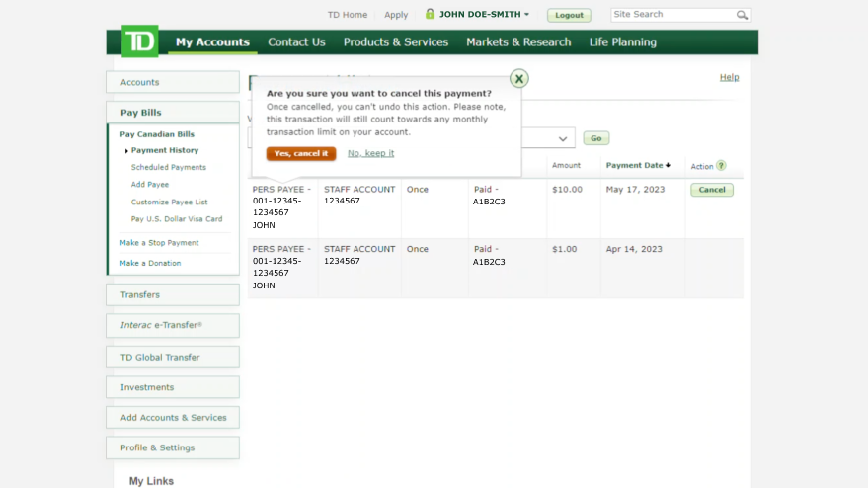Open Make a Donation link
Screen dimensions: 868x488
150,263
